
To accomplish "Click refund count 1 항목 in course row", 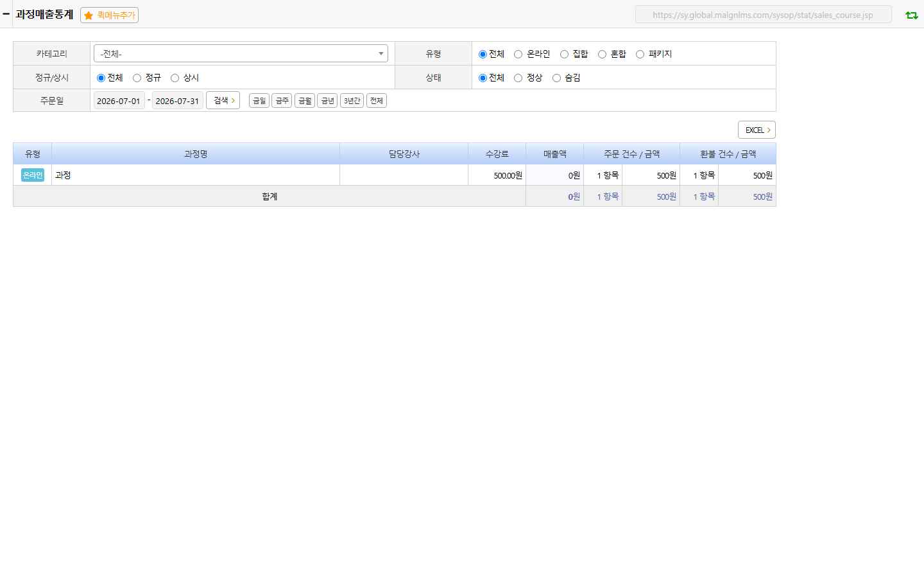I will click(x=704, y=175).
